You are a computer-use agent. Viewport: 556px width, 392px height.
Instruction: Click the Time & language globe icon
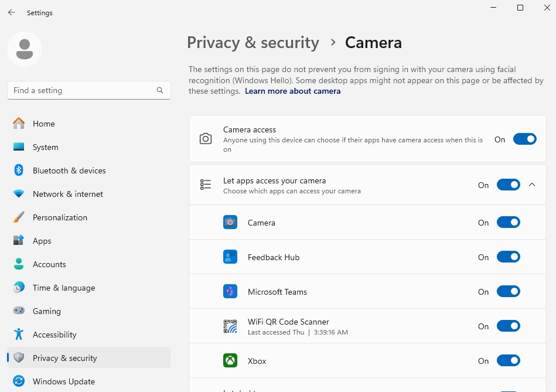[19, 287]
